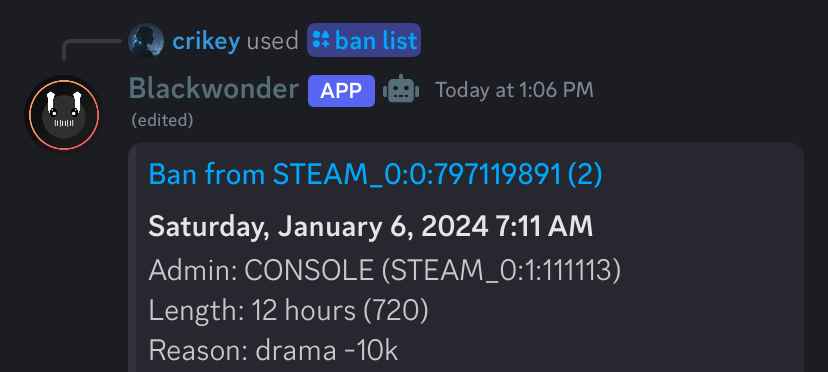This screenshot has width=828, height=372.
Task: Click the word CONSOLE in the Admin line
Action: coord(309,271)
